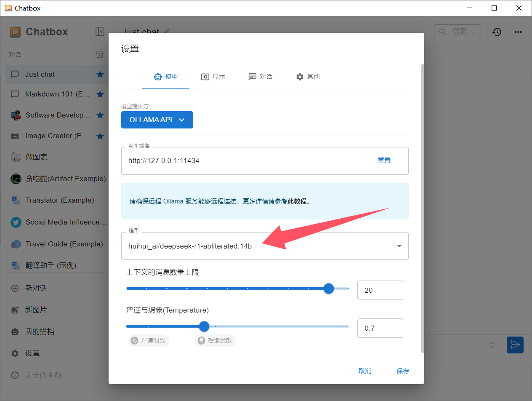
Task: Click the star icon on Markdown 101
Action: coord(100,94)
